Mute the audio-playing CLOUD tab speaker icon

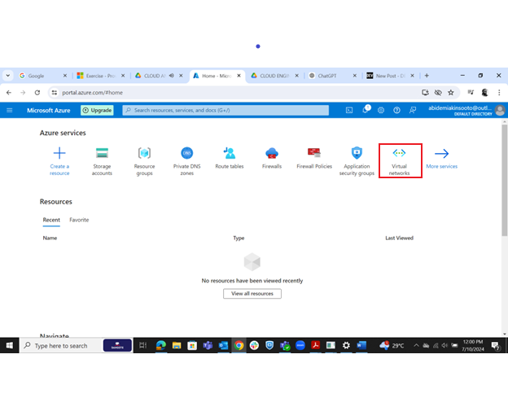172,76
